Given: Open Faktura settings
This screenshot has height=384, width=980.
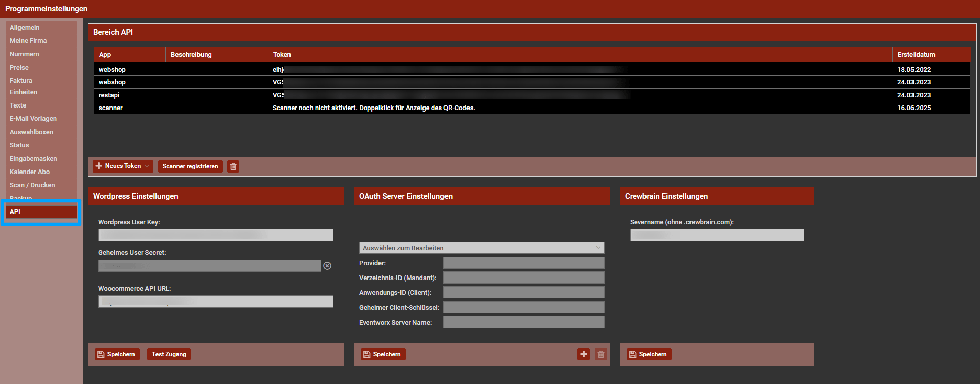Looking at the screenshot, I should (41, 80).
